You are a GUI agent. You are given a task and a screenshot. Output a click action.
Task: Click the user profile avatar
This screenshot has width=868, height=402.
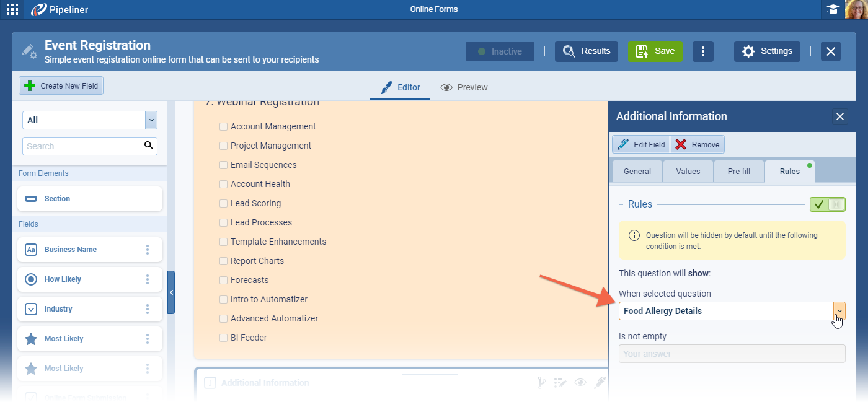pos(856,9)
